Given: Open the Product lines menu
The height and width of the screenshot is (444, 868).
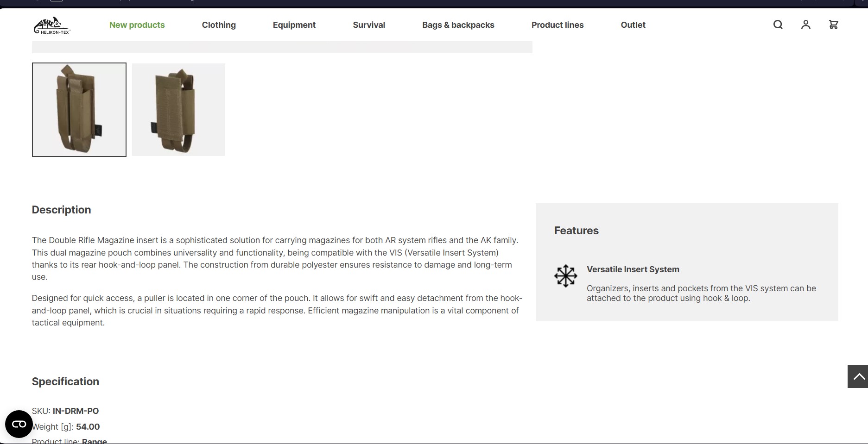Looking at the screenshot, I should coord(558,25).
